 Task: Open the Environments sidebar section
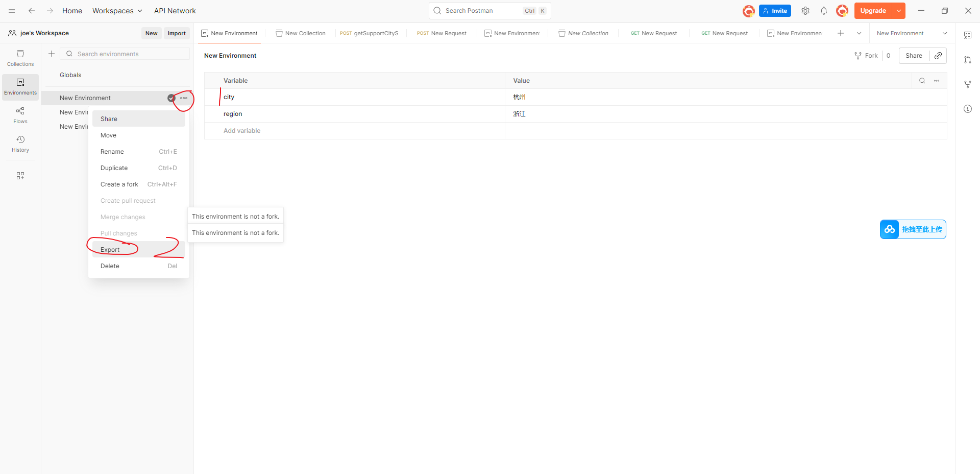click(x=20, y=87)
